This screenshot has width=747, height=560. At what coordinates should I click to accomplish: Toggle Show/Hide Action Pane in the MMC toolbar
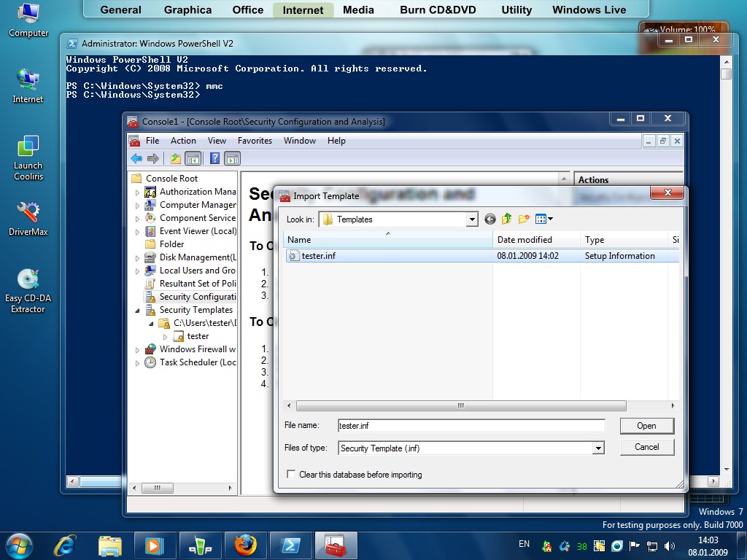[x=233, y=158]
